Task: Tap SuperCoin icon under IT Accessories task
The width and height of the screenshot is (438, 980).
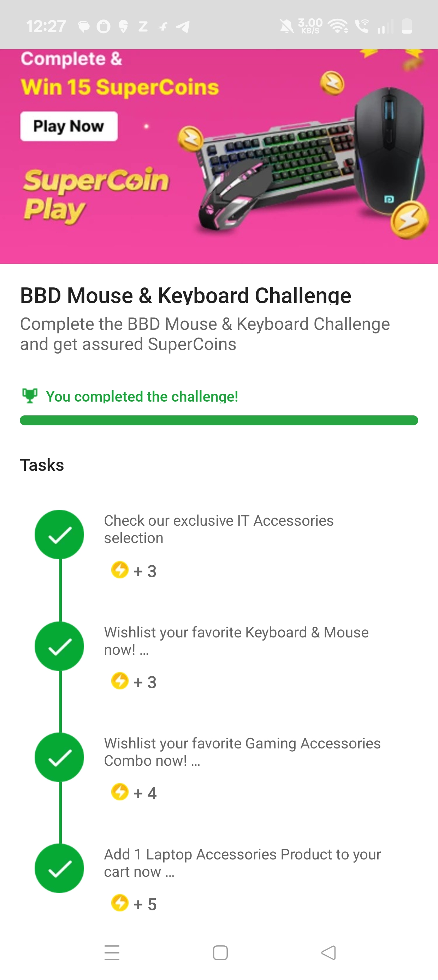Action: [120, 570]
